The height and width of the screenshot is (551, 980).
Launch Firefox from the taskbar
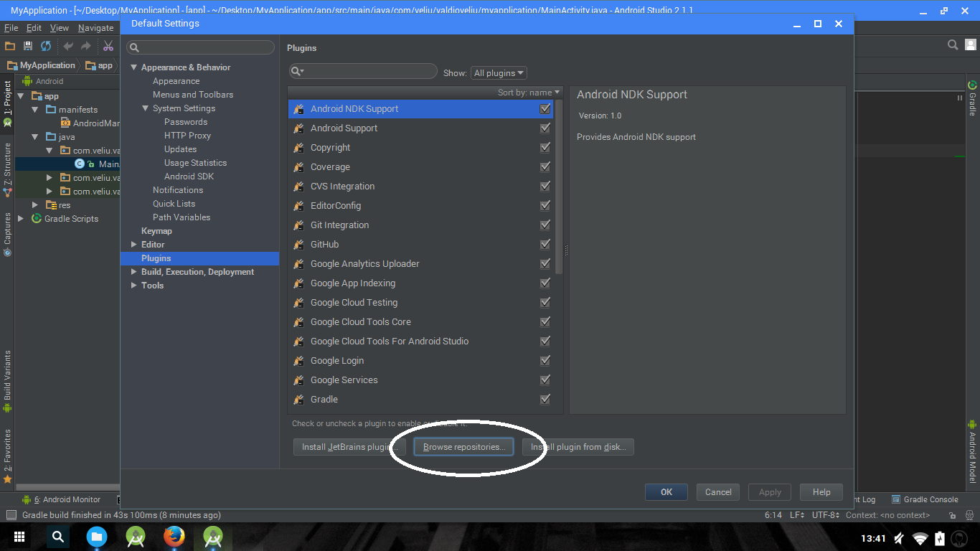[174, 537]
